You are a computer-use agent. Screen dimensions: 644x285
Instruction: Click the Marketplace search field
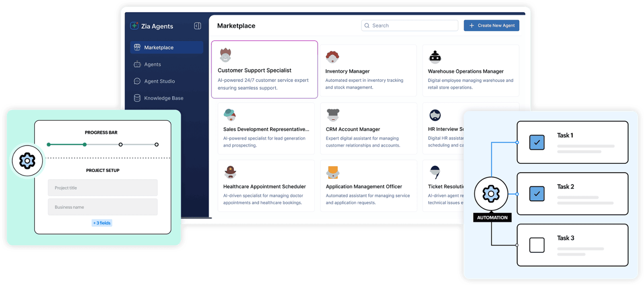point(410,25)
